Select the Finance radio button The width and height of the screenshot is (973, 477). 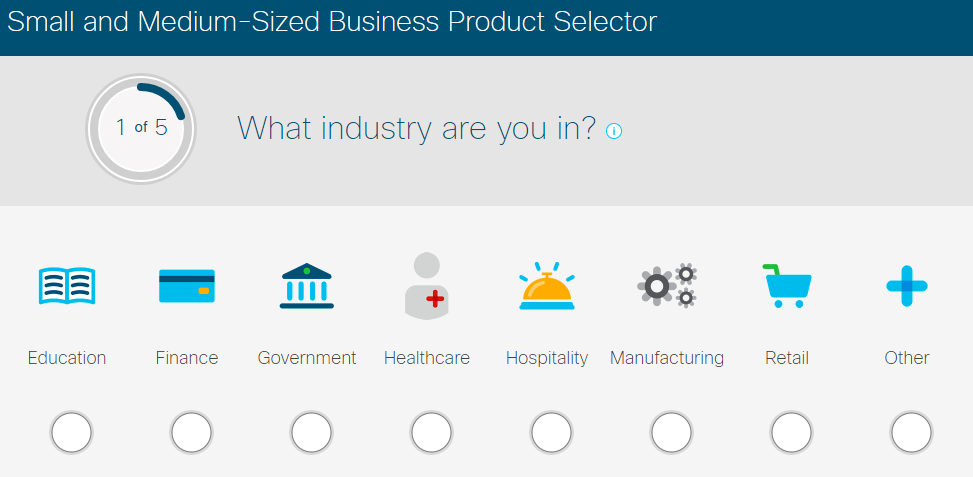click(191, 432)
